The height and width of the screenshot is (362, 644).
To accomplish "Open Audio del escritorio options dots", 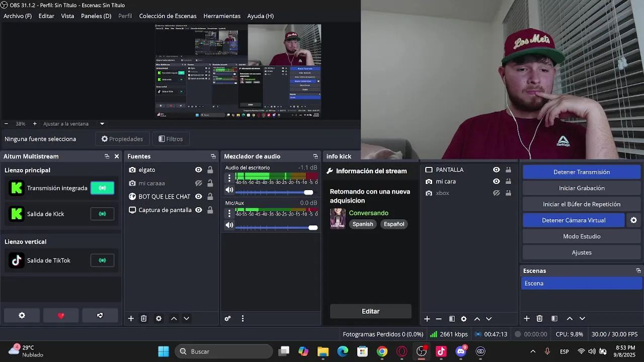I will pyautogui.click(x=229, y=178).
